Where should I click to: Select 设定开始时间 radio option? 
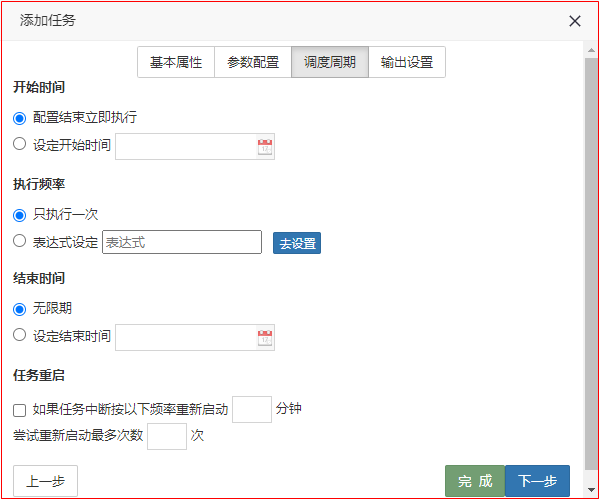click(x=19, y=144)
